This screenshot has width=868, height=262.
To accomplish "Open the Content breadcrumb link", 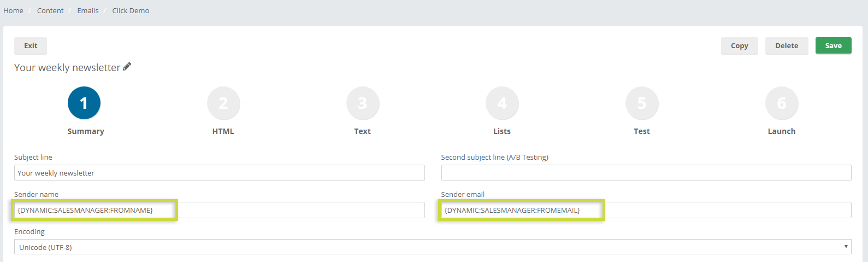I will click(50, 10).
